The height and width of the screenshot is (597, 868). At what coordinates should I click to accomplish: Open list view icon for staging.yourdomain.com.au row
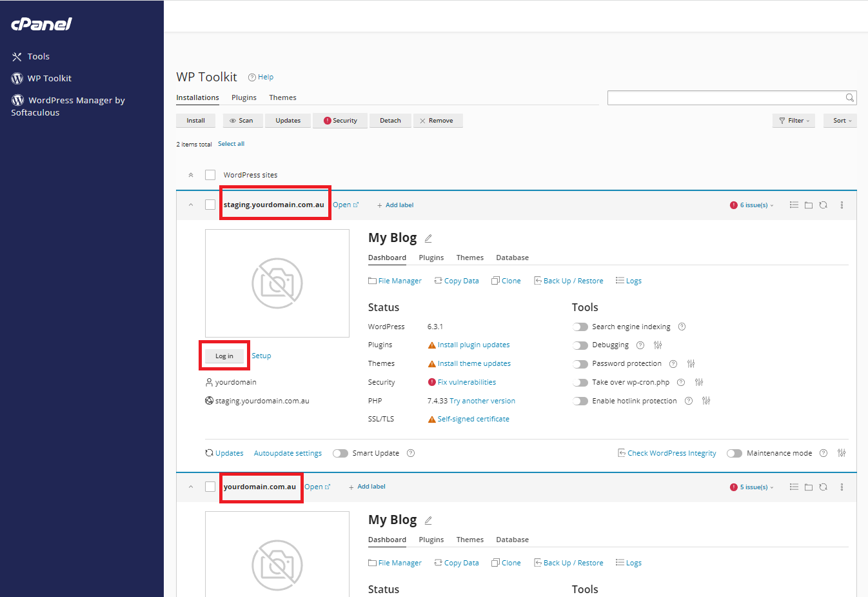[794, 205]
